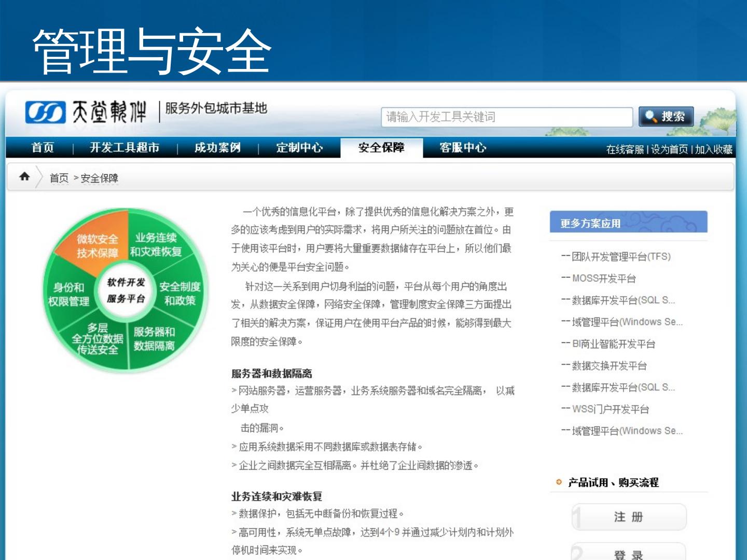747x560 pixels.
Task: Click the 天堂软件 logo icon
Action: tap(46, 113)
